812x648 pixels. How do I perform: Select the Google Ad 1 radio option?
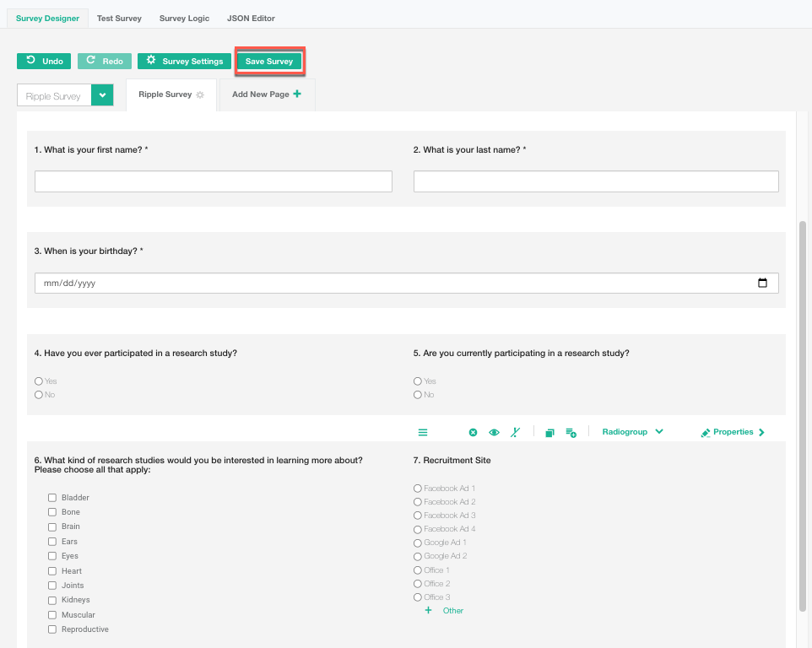tap(417, 543)
